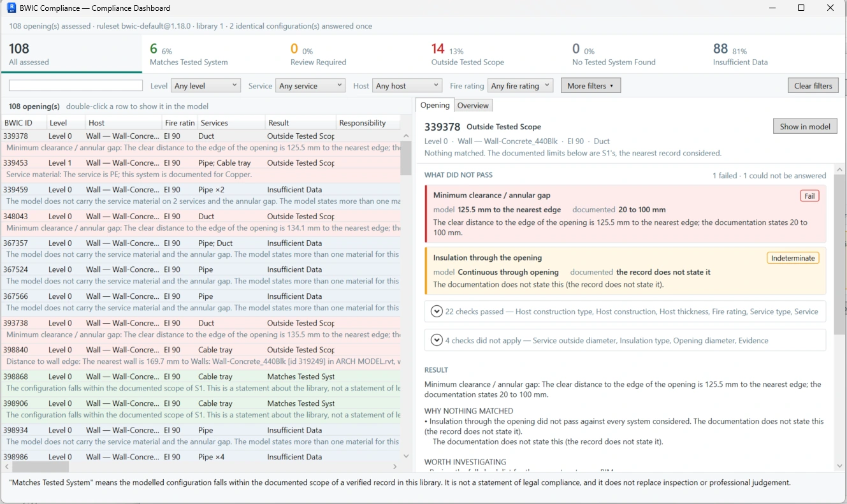This screenshot has width=847, height=504.
Task: Sort by the Result column header
Action: click(x=300, y=123)
